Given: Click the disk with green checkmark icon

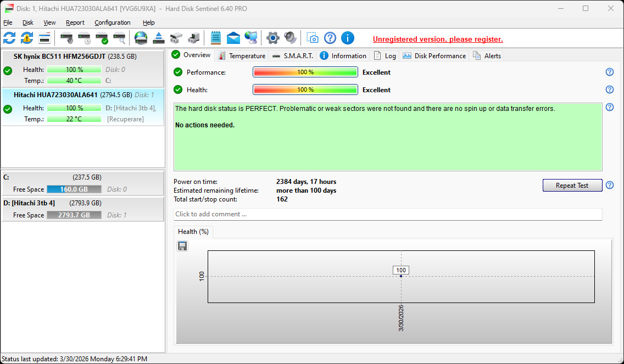Looking at the screenshot, I should pos(102,38).
